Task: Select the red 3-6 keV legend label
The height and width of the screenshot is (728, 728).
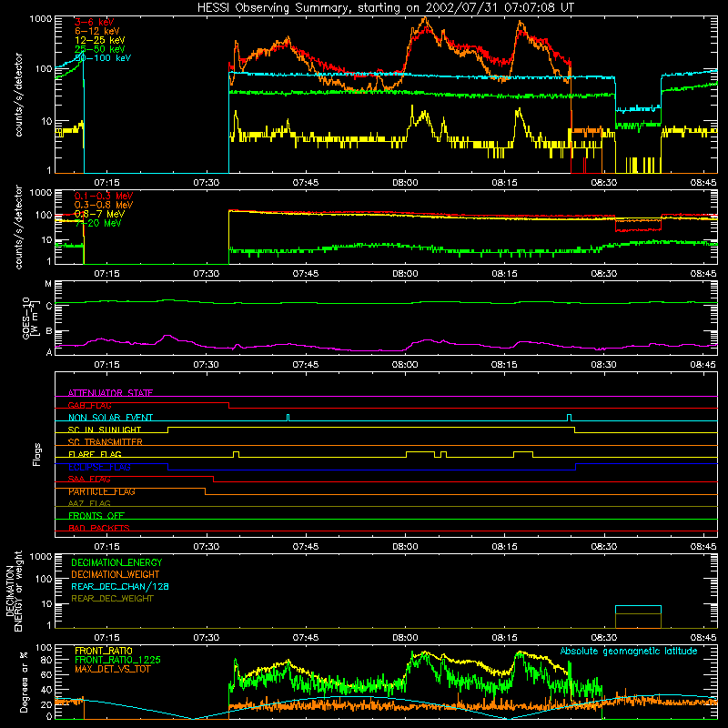Action: point(95,22)
